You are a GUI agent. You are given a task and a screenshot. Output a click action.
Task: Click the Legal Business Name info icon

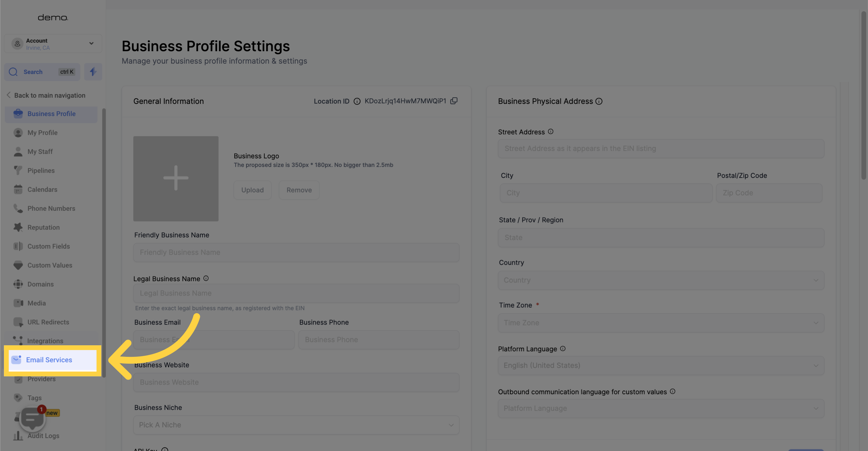point(206,278)
